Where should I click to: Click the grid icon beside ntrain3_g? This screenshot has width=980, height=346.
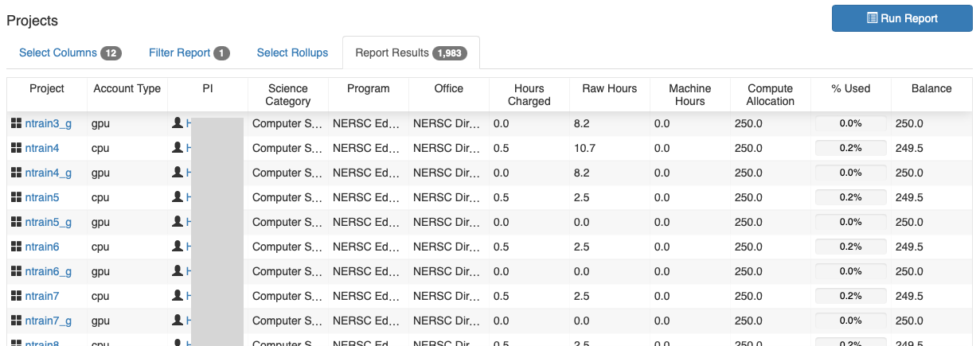pyautogui.click(x=16, y=123)
